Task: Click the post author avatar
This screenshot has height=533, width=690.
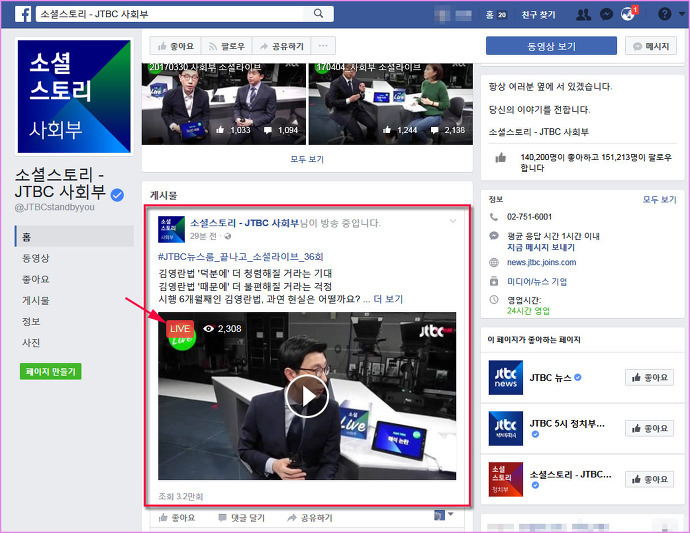Action: point(171,229)
